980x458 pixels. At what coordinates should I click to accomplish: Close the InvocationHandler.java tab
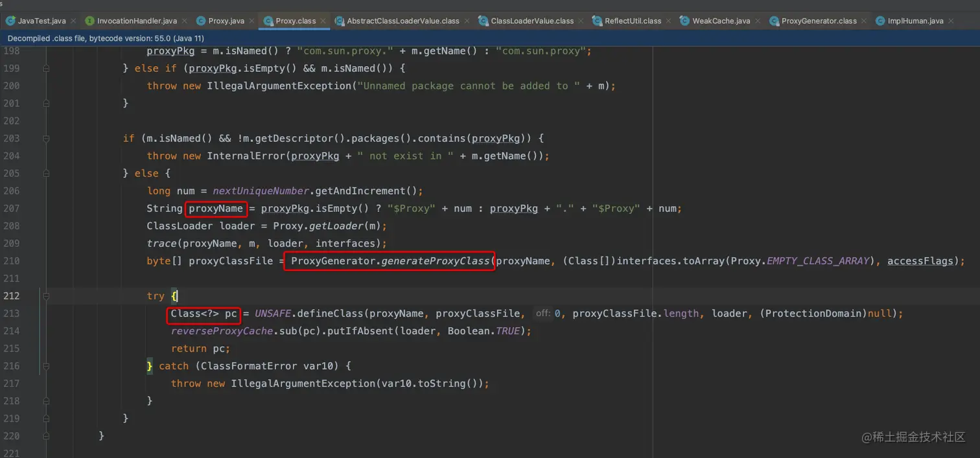pyautogui.click(x=183, y=21)
